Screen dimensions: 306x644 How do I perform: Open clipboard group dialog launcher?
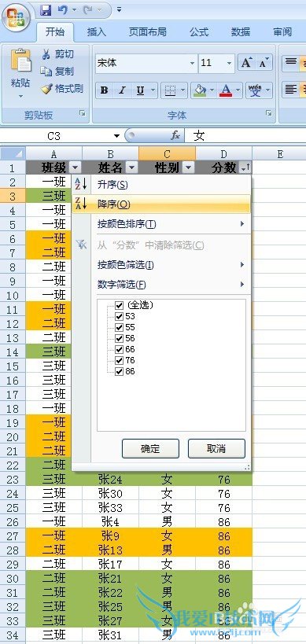click(x=83, y=113)
